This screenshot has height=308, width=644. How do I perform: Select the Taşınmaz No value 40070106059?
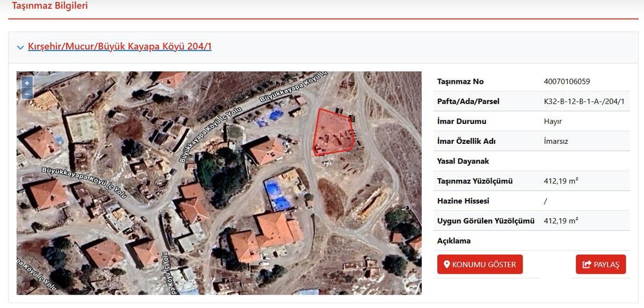pyautogui.click(x=567, y=82)
